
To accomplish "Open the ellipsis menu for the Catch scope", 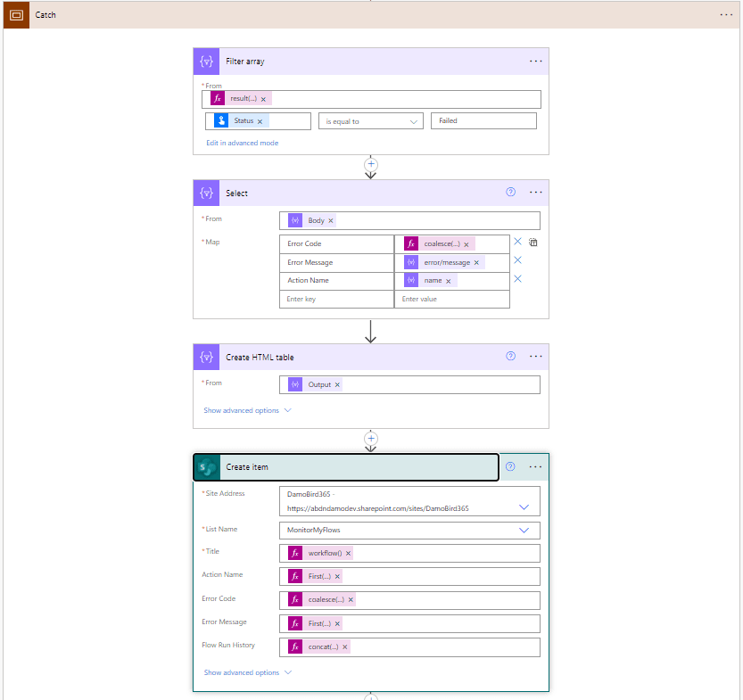I will coord(726,14).
